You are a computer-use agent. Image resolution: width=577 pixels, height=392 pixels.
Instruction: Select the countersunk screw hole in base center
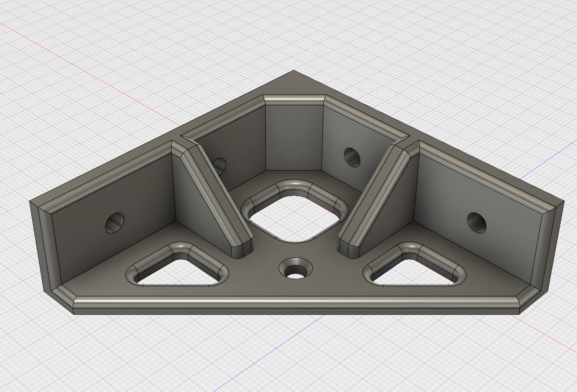point(296,268)
